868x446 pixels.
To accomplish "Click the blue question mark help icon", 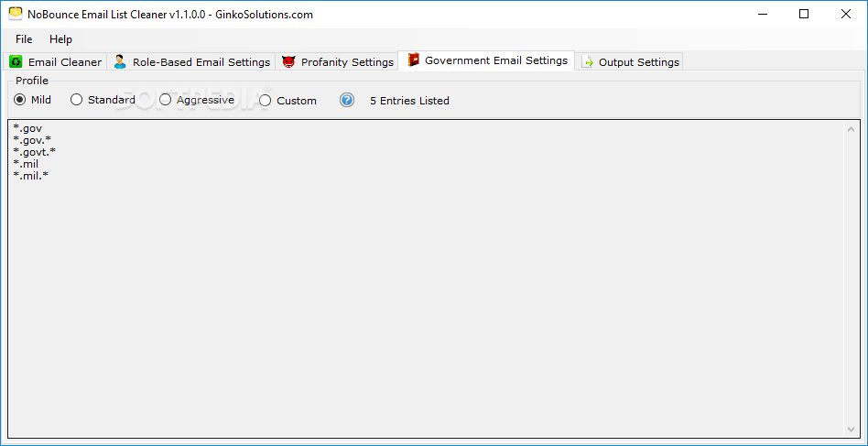I will pos(347,100).
